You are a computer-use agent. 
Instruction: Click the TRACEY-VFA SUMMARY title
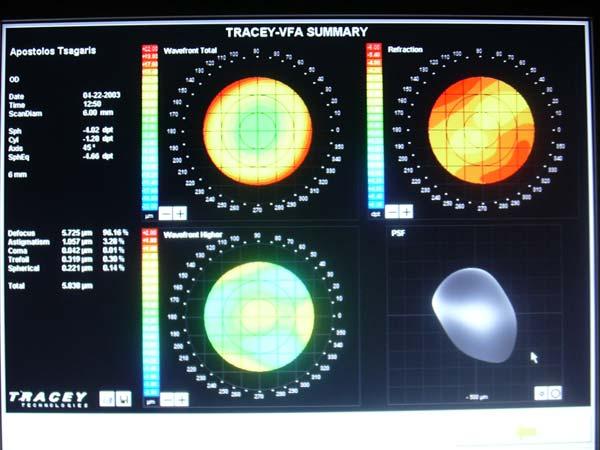click(297, 32)
